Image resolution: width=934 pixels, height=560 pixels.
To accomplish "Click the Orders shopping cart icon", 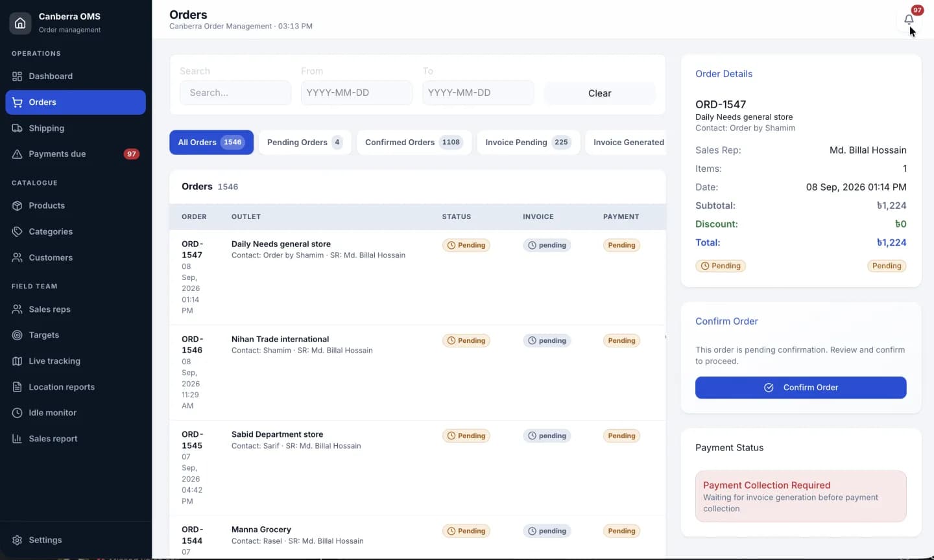I will pos(18,102).
